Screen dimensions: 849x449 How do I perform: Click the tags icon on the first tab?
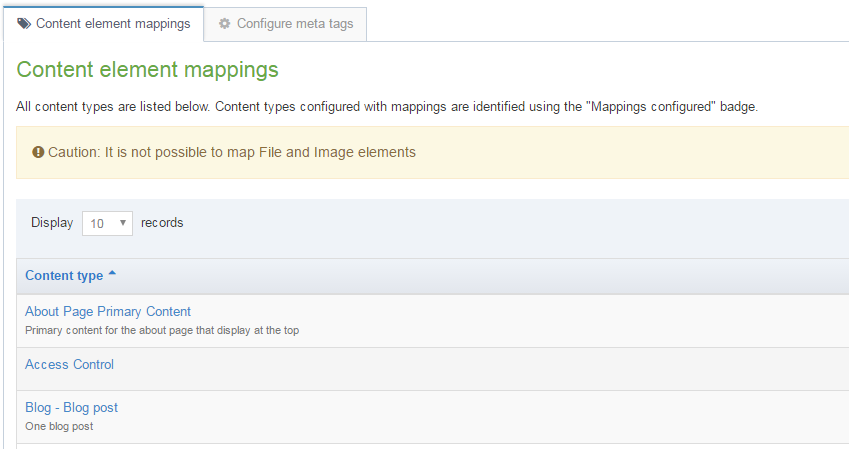[24, 24]
